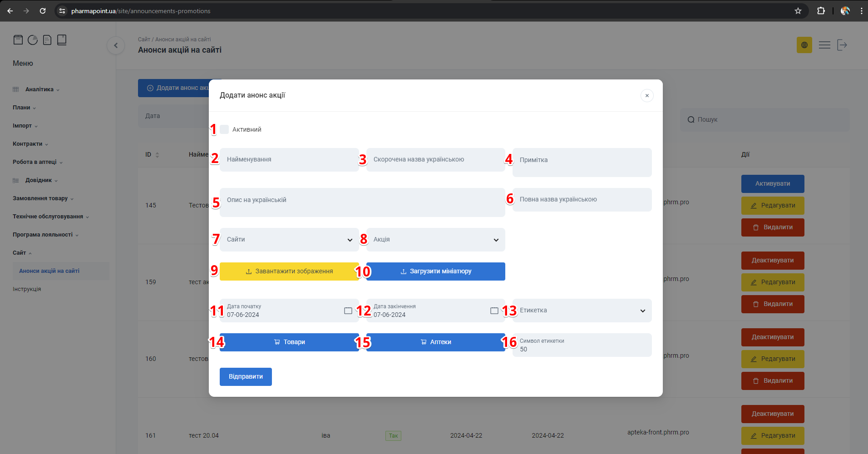Enable the Активний checkbox
868x454 pixels.
[x=224, y=129]
